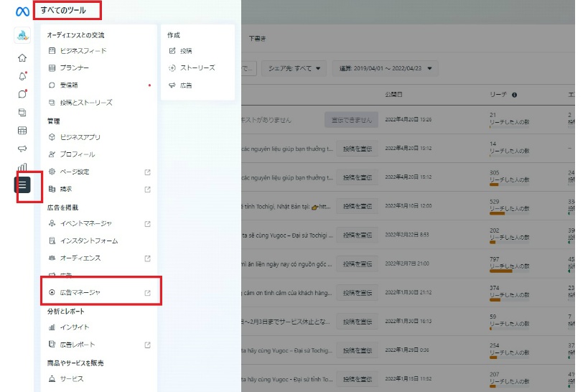This screenshot has width=588, height=392.
Task: Click date cell 2022年4月20日 15:26
Action: (x=409, y=120)
